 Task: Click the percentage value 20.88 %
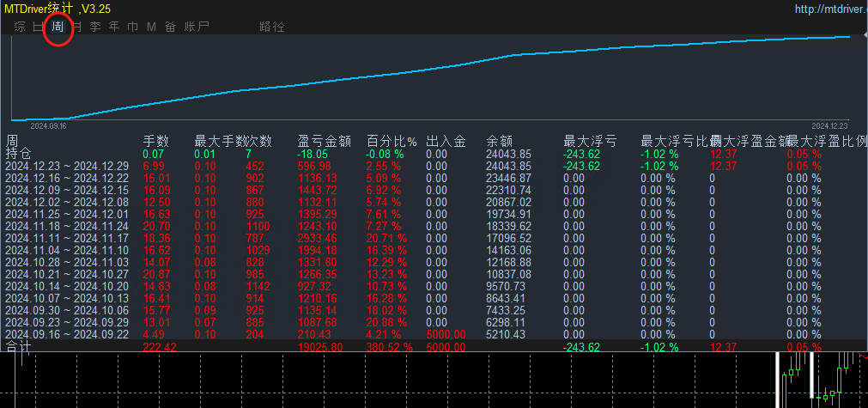[x=387, y=322]
